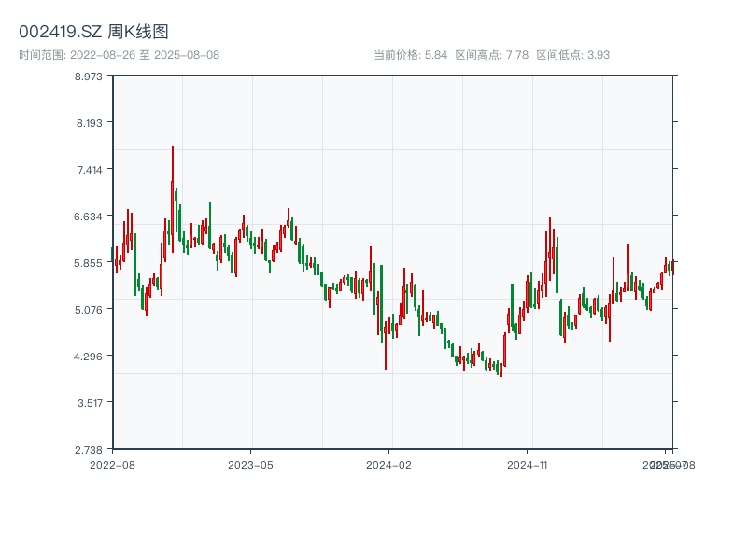Click the 2.738 y-axis label
Screen dimensions: 747x560
88,450
